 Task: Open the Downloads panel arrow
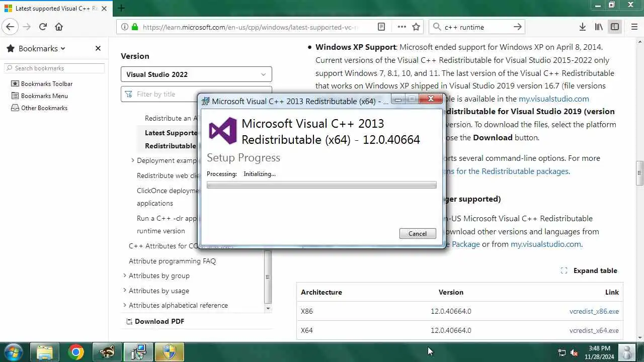tap(582, 27)
